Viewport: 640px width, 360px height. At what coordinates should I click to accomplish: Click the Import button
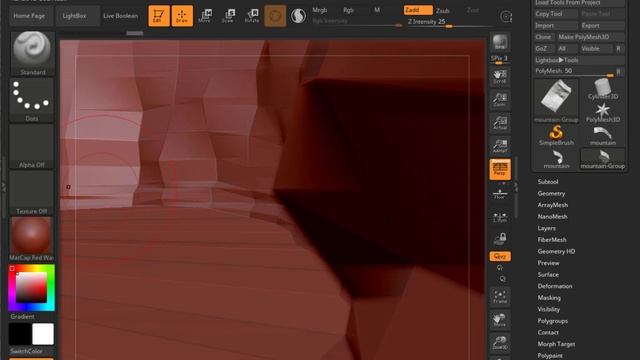[556, 25]
